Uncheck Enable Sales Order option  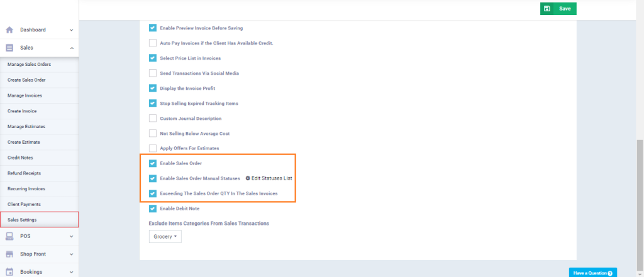tap(153, 163)
